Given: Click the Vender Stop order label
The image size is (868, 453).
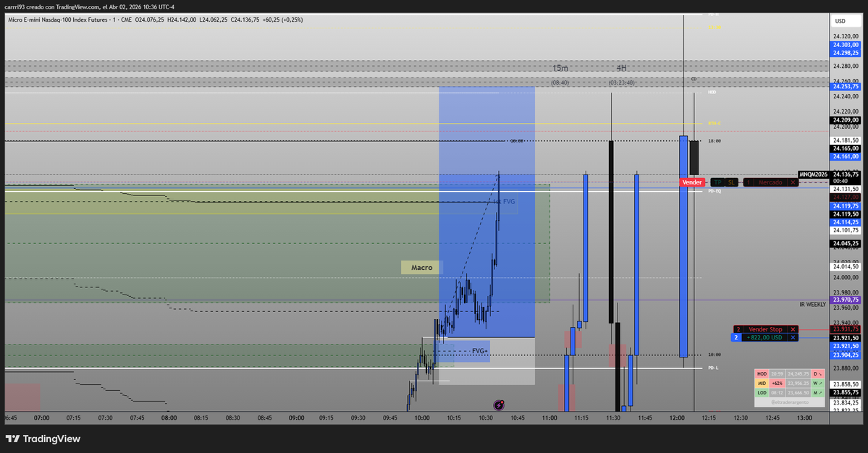Looking at the screenshot, I should click(765, 329).
